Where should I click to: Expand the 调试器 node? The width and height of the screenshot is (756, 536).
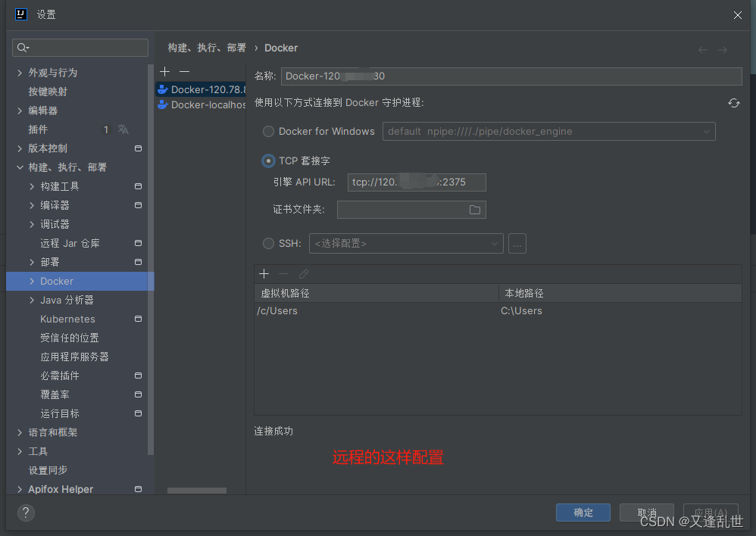point(32,224)
